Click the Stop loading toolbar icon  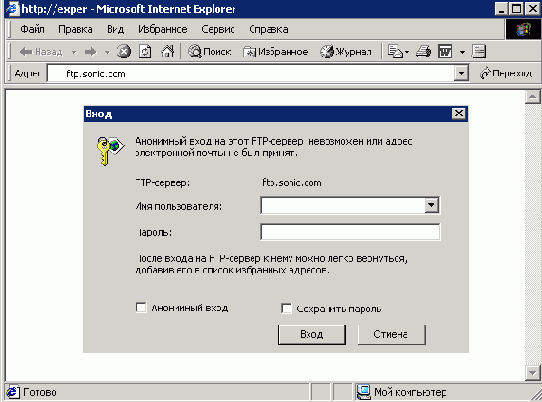coord(124,52)
